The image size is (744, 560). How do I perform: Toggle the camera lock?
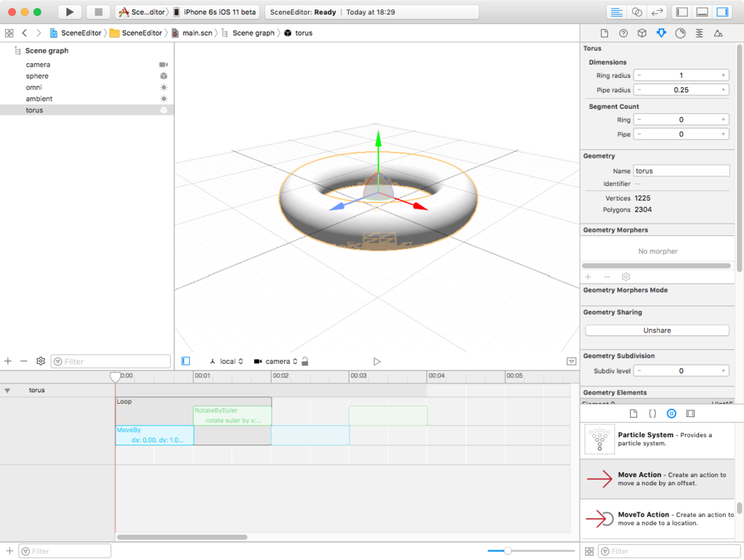click(x=305, y=361)
